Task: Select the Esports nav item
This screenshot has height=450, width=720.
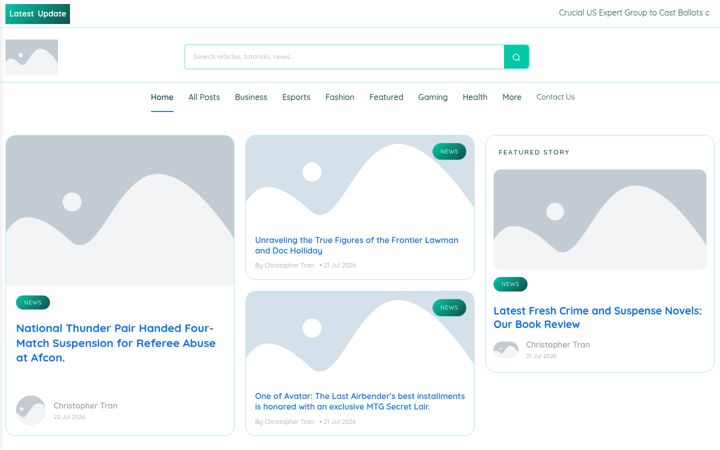Action: point(296,97)
